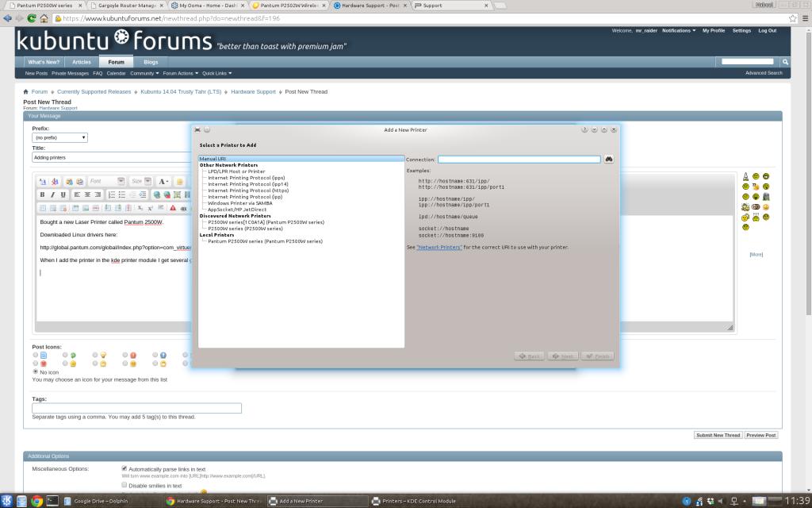Open the Font dropdown in editor toolbar
The width and height of the screenshot is (812, 508).
(x=106, y=182)
